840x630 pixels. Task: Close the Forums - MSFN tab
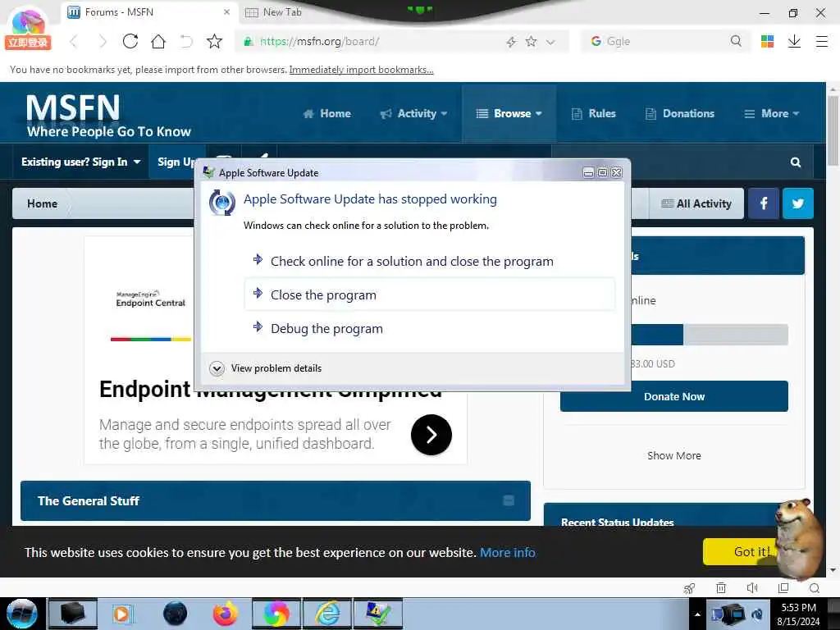[x=226, y=11]
